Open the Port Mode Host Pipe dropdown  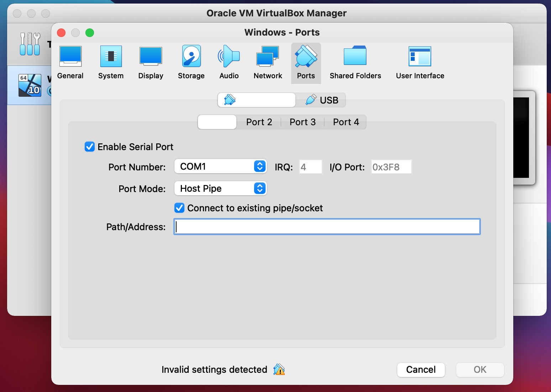click(x=220, y=189)
